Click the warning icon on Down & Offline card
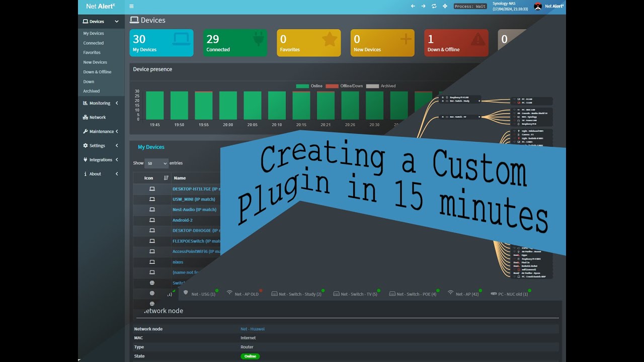This screenshot has width=644, height=362. pos(478,39)
